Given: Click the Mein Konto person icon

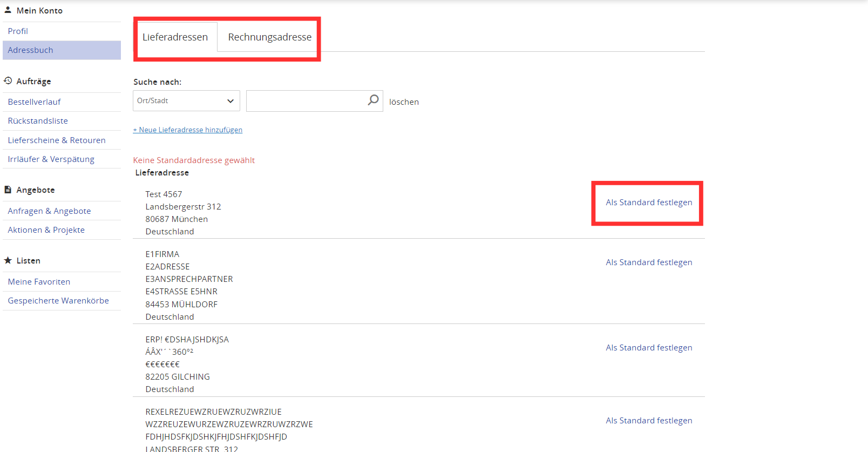Looking at the screenshot, I should [x=8, y=10].
